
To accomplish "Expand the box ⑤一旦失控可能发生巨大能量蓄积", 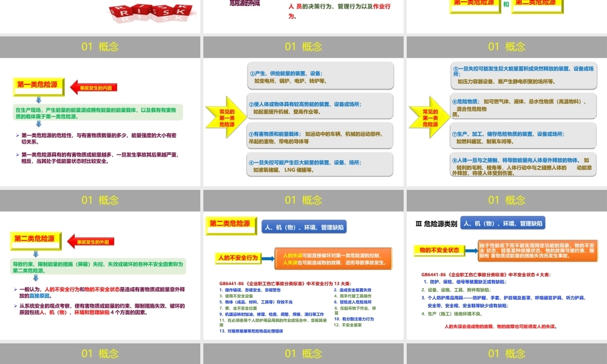I will point(522,73).
